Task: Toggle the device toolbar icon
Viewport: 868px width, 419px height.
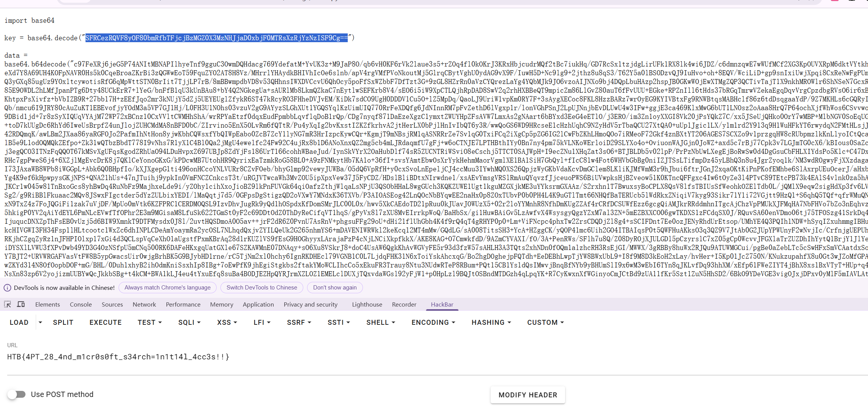Action: coord(21,304)
